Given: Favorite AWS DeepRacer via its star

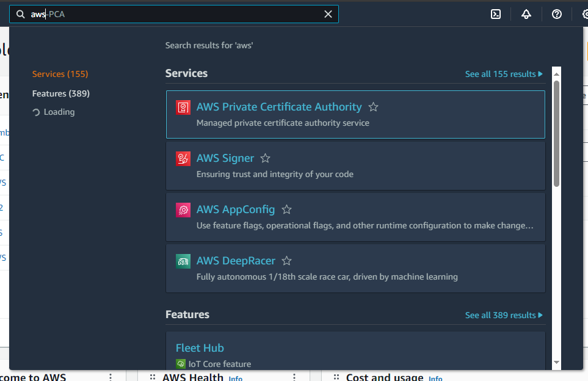Looking at the screenshot, I should pos(286,260).
